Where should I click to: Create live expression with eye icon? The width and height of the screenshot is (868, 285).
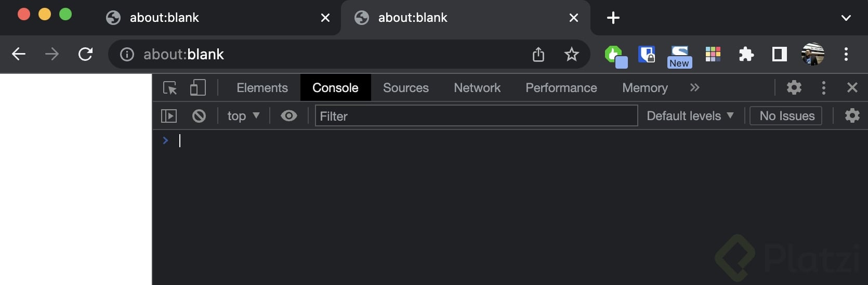tap(289, 116)
